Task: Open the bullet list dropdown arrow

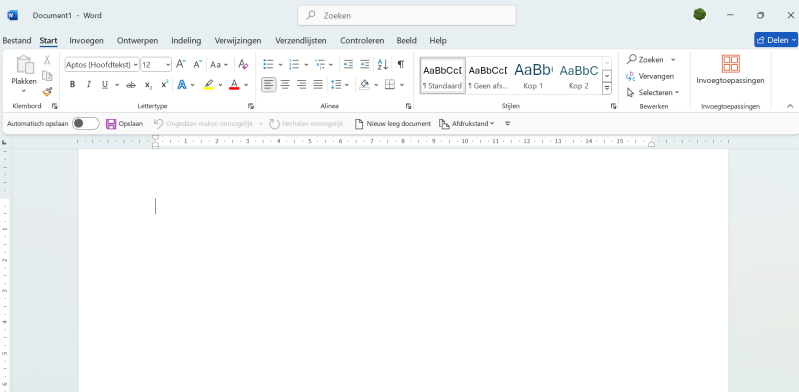Action: point(280,65)
